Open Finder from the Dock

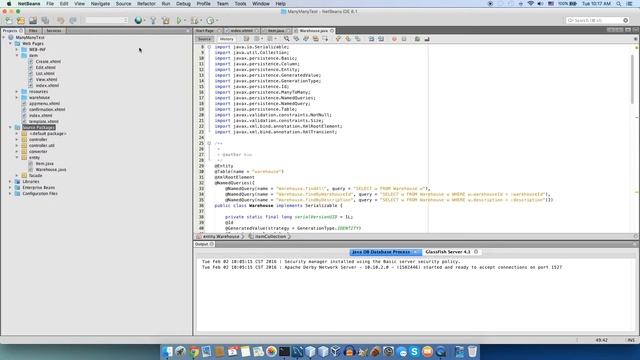click(167, 351)
